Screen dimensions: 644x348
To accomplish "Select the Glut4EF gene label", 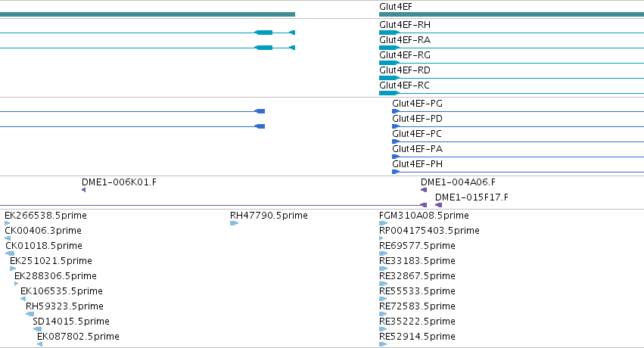I will [396, 7].
